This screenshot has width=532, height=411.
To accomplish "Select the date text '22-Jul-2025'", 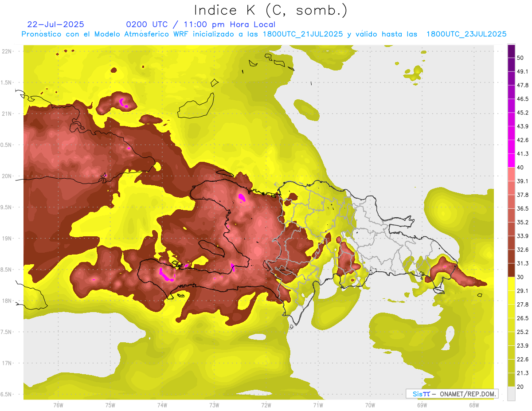I will (56, 24).
